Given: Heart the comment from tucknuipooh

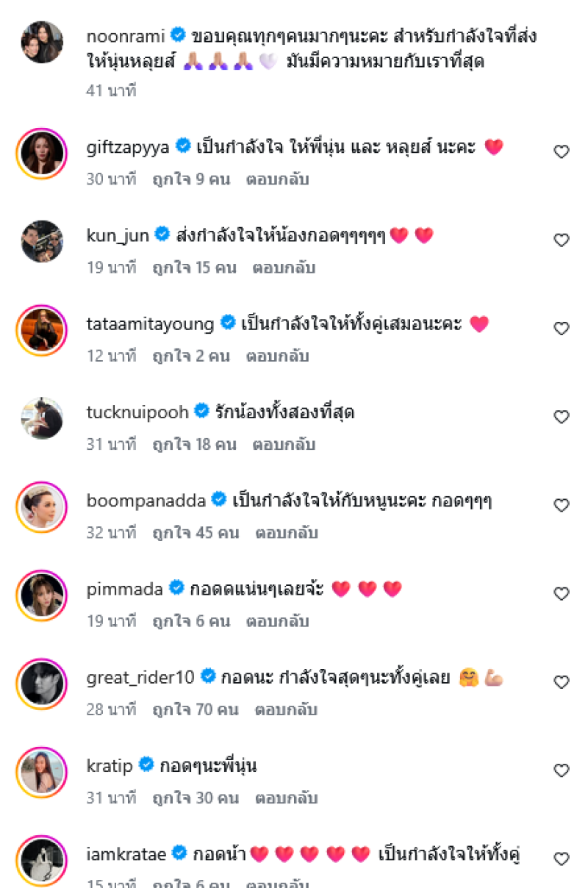Looking at the screenshot, I should (x=562, y=417).
